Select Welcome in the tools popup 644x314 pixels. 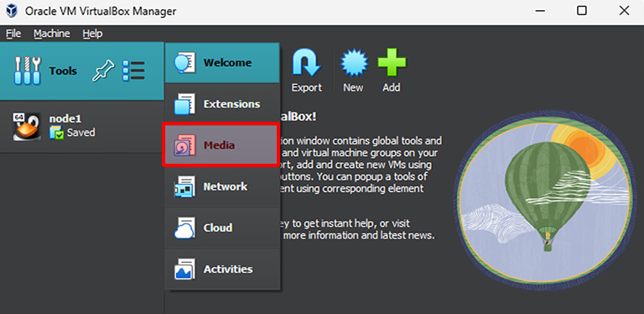[x=222, y=63]
